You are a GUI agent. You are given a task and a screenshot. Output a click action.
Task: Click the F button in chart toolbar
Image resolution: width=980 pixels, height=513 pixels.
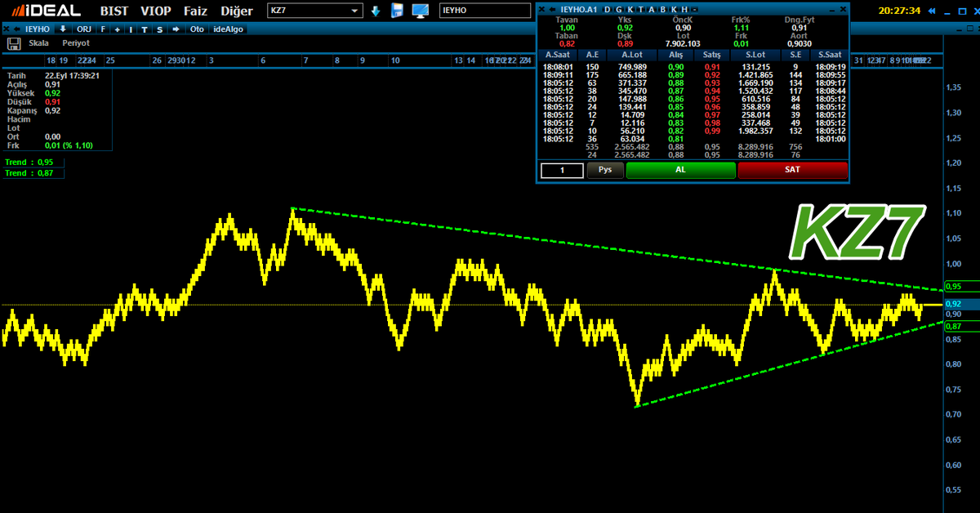[103, 29]
